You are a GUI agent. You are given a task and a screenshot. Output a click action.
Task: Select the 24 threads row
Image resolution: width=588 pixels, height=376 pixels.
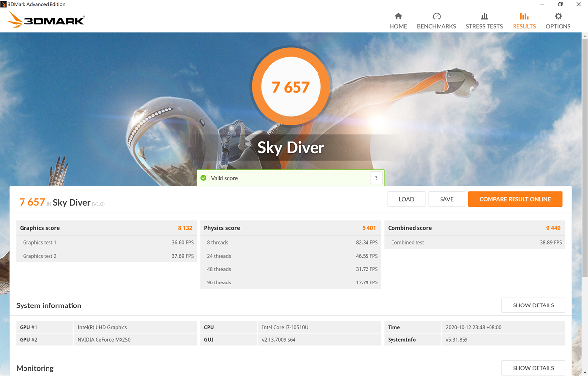[291, 256]
